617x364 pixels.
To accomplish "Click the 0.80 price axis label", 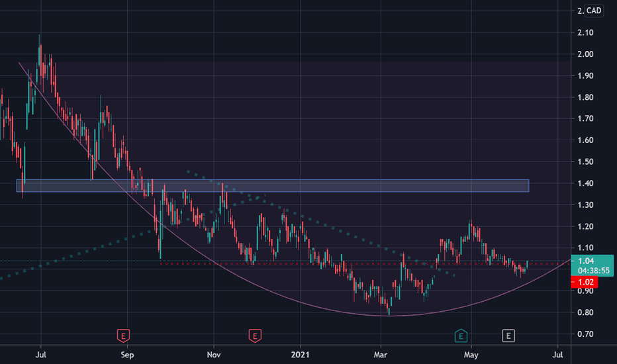I will tap(585, 312).
